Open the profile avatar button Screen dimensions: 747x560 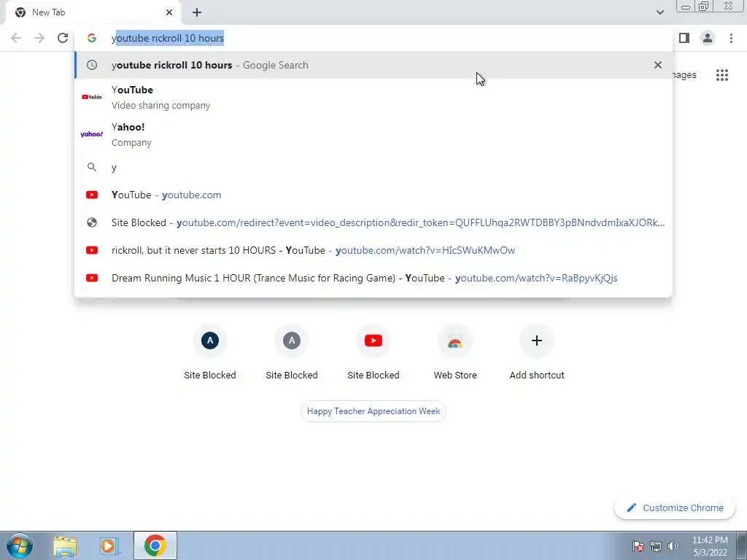[708, 38]
